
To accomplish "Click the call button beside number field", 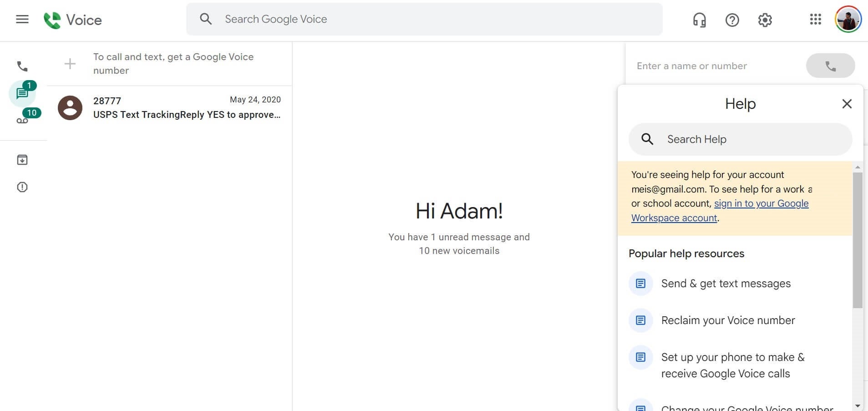I will point(830,66).
